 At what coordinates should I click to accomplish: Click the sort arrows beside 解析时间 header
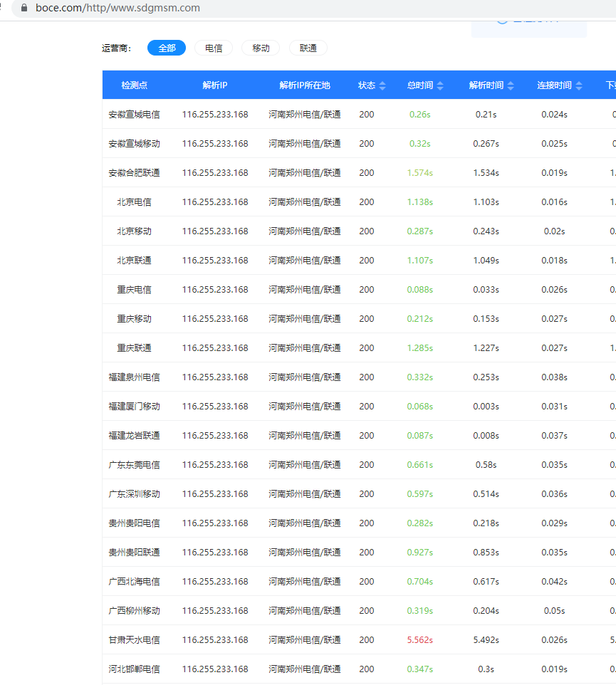click(511, 85)
